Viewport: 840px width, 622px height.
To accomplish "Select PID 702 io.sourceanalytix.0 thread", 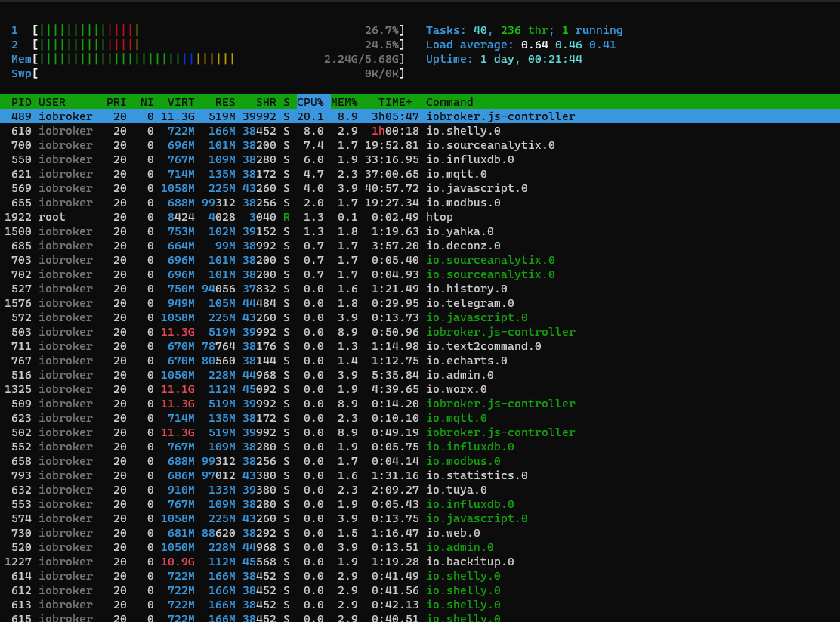I will click(420, 274).
